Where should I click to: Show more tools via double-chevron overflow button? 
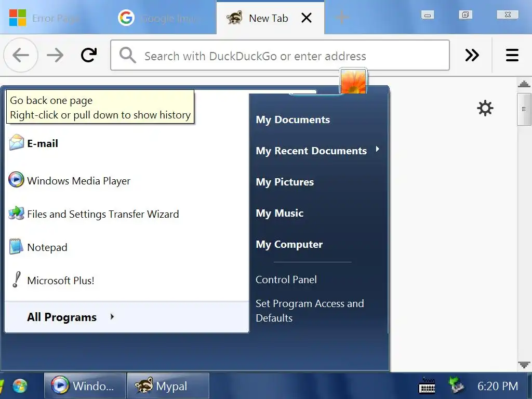point(472,55)
